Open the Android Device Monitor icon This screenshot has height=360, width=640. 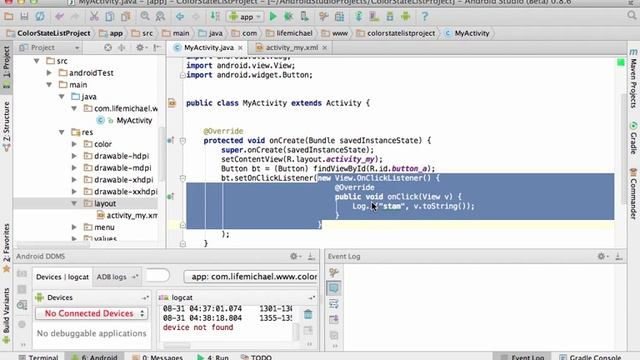click(x=405, y=17)
